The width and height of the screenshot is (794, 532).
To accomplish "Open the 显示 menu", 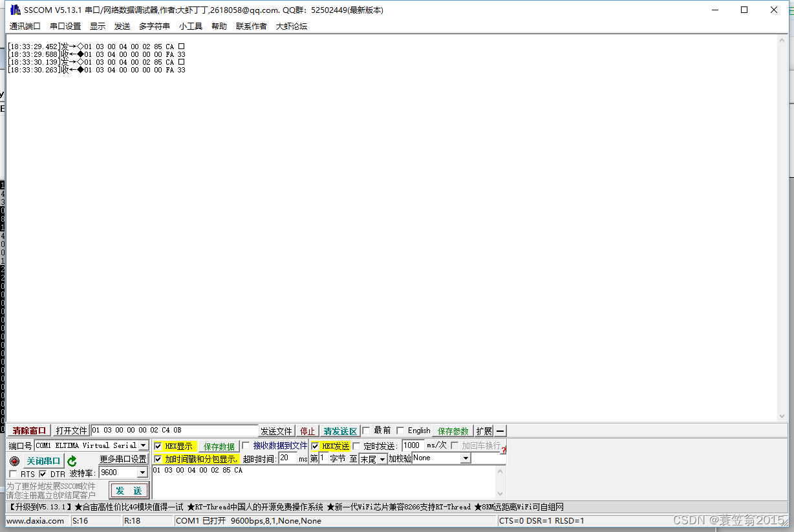I will pyautogui.click(x=98, y=27).
